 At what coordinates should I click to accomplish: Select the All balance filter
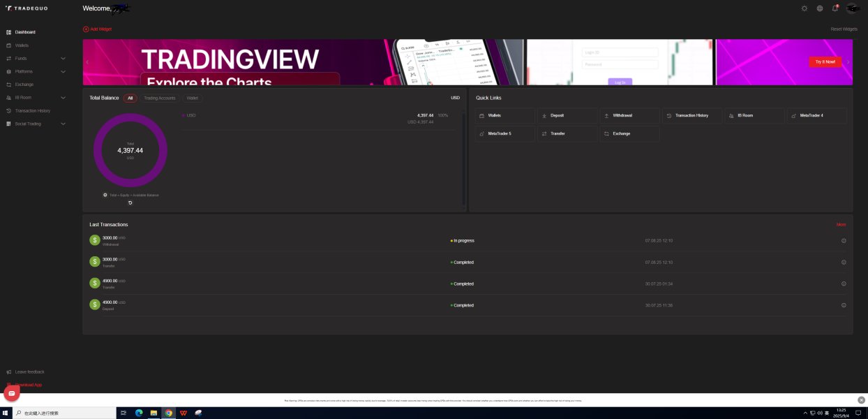point(130,98)
